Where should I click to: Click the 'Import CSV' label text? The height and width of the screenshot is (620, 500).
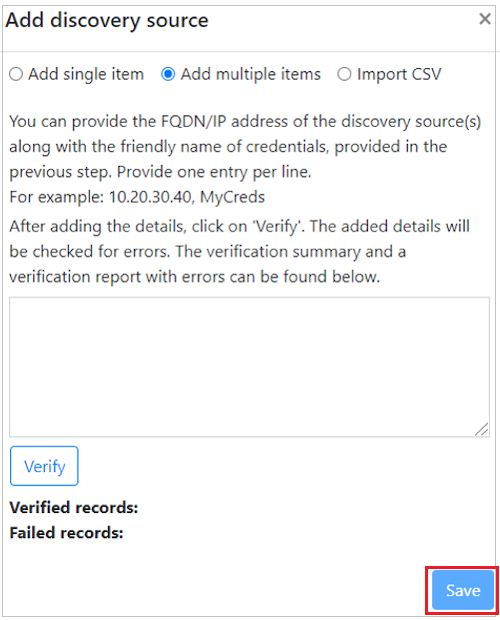click(399, 74)
